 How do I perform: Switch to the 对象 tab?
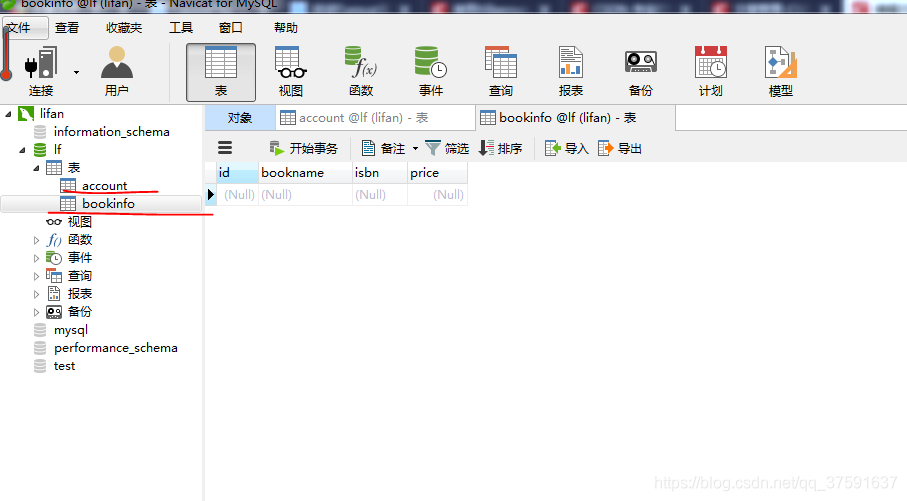(239, 118)
